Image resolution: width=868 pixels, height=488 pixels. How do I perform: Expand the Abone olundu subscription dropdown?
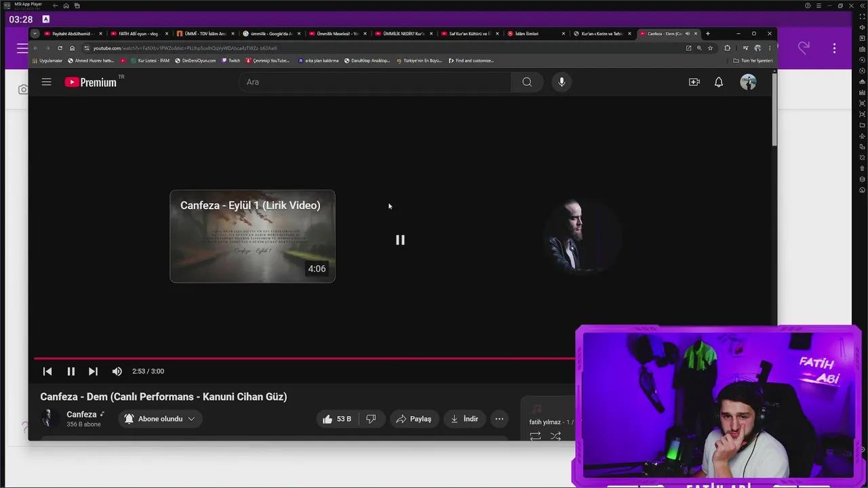pyautogui.click(x=160, y=419)
